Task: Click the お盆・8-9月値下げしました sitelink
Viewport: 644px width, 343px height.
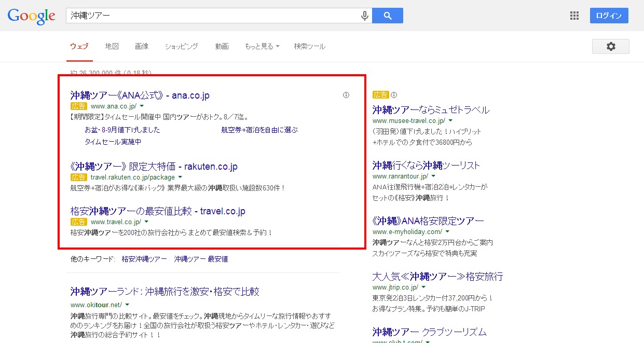Action: pos(122,130)
